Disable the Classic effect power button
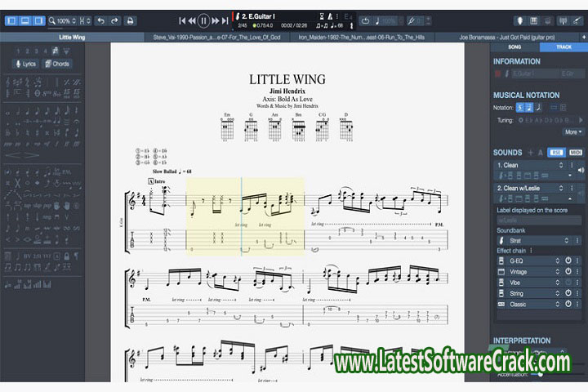The height and width of the screenshot is (392, 588). coord(568,304)
